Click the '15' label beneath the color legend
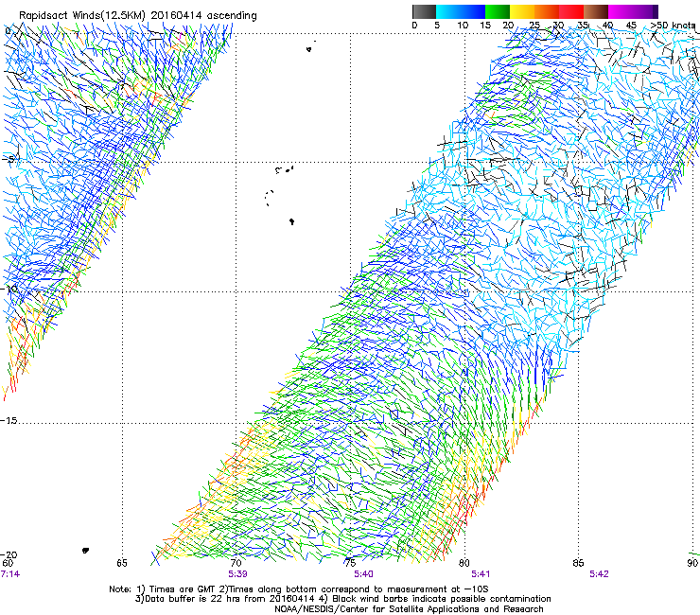The image size is (700, 615). [x=485, y=26]
